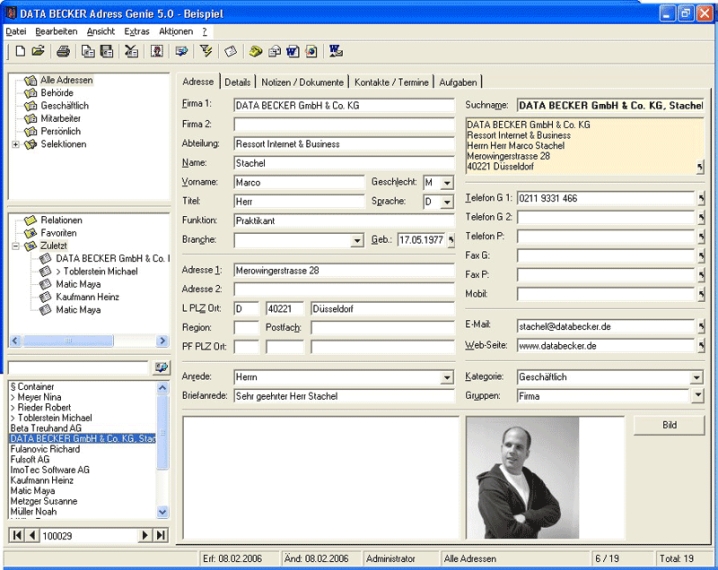Click the open folder toolbar icon
718x570 pixels.
pyautogui.click(x=38, y=51)
